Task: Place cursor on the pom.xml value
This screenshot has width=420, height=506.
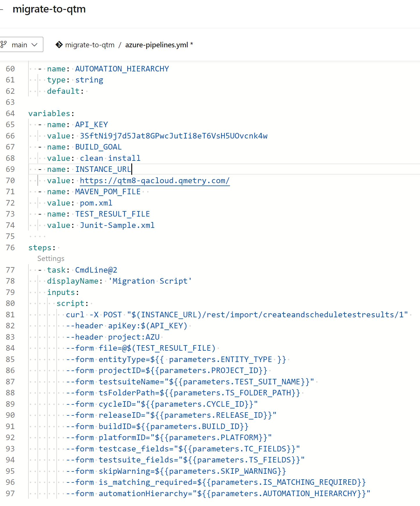Action: click(96, 203)
